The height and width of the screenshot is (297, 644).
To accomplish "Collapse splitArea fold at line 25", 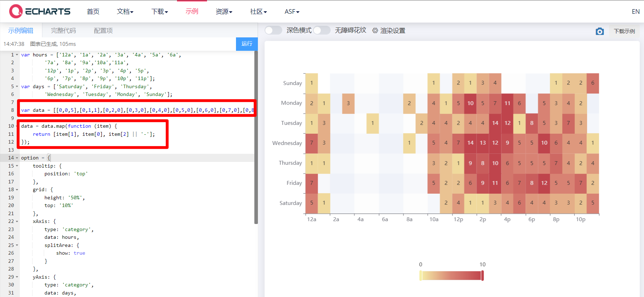I will pos(17,245).
